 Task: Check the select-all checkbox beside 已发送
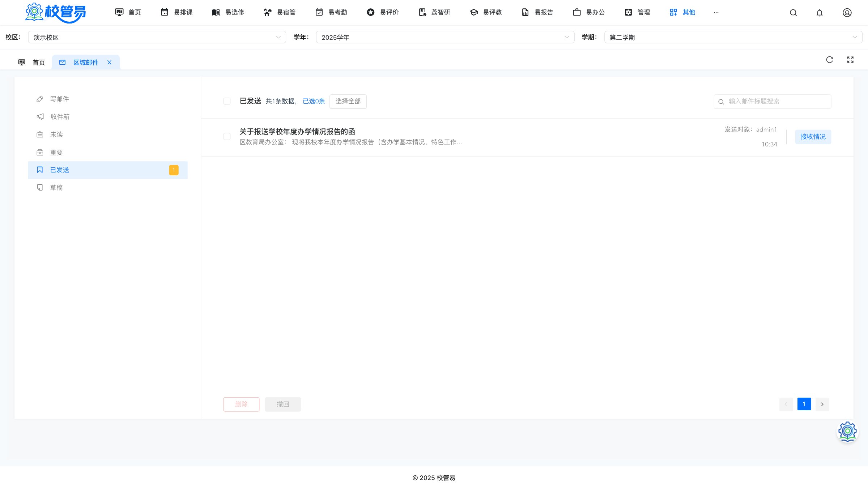pyautogui.click(x=227, y=101)
